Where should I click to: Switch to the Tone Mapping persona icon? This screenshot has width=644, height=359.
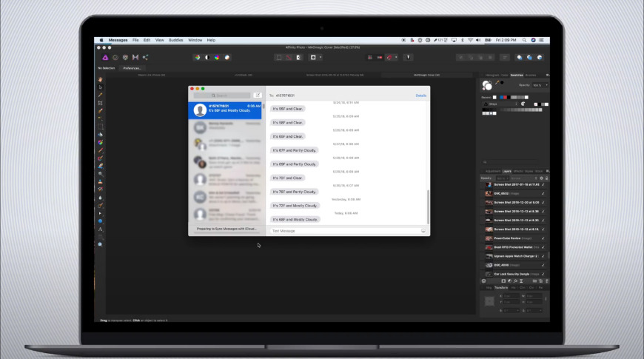tap(135, 58)
